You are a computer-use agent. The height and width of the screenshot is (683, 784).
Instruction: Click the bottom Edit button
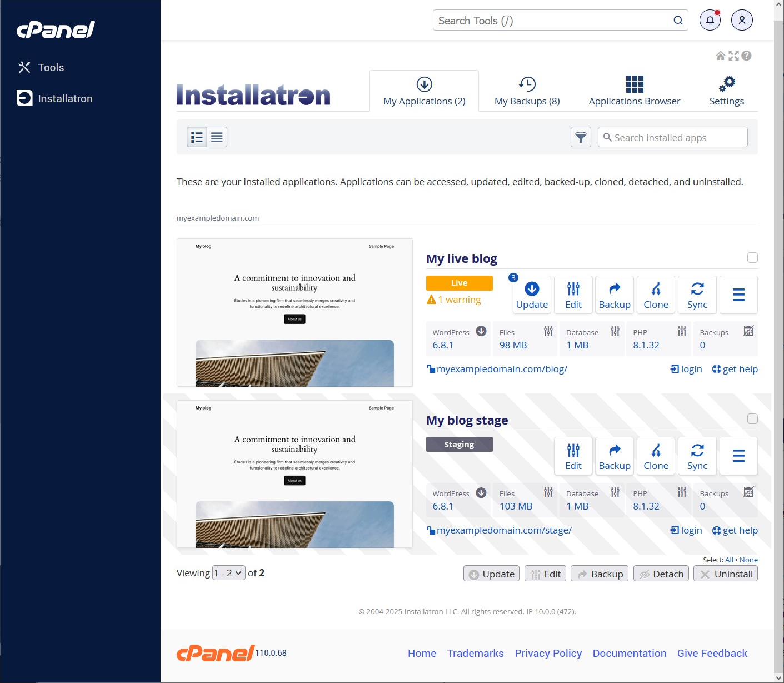(x=545, y=574)
